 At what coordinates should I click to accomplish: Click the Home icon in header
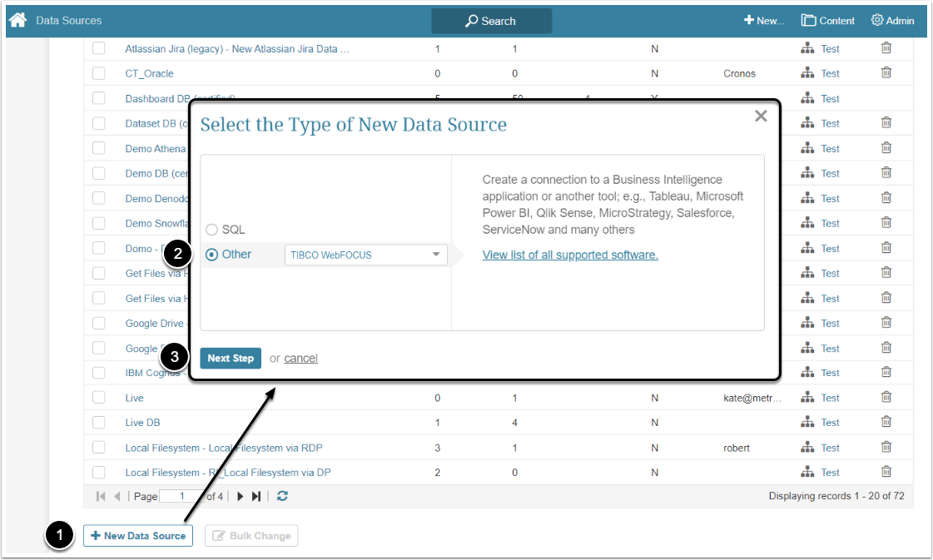point(17,20)
